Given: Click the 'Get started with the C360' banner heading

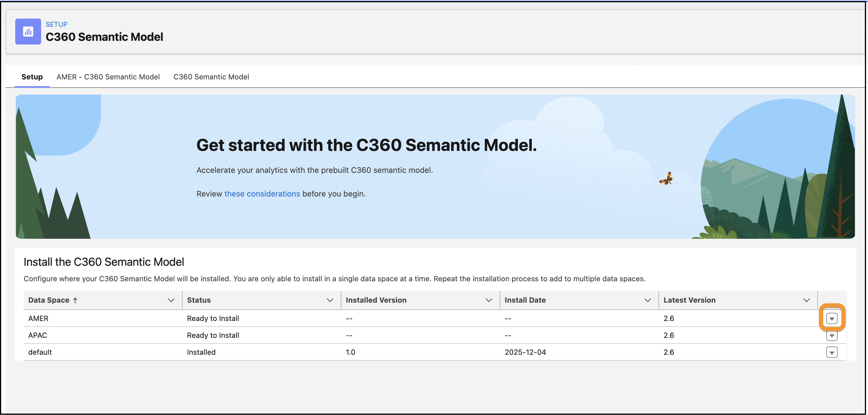Looking at the screenshot, I should coord(367,145).
